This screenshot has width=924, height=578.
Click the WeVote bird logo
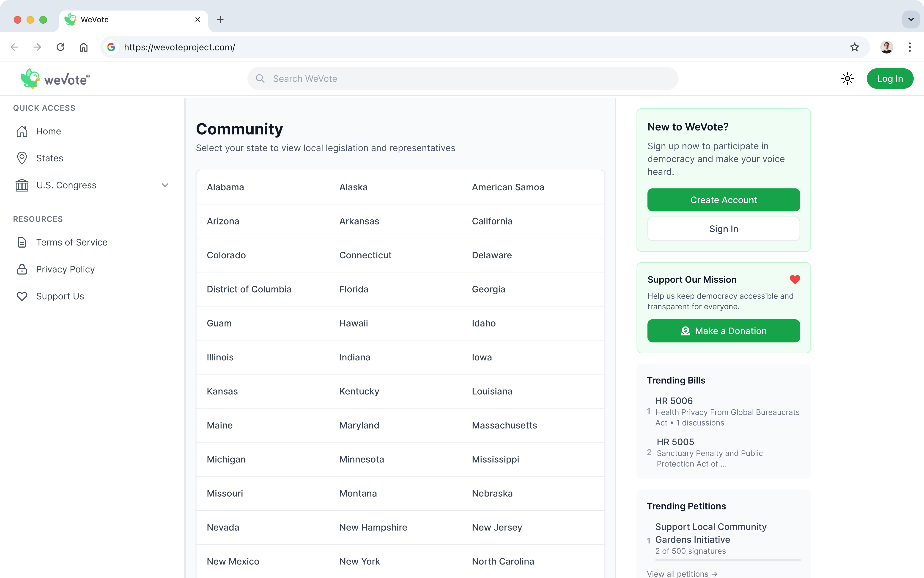[x=30, y=79]
